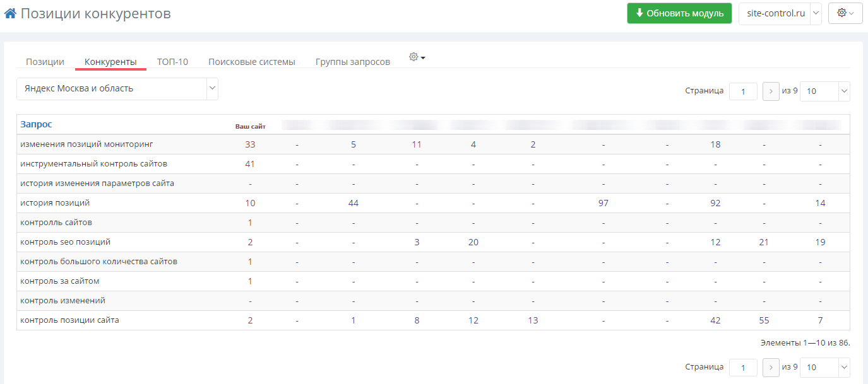Open bottom page size dropdown showing 10
The height and width of the screenshot is (384, 868).
click(824, 367)
